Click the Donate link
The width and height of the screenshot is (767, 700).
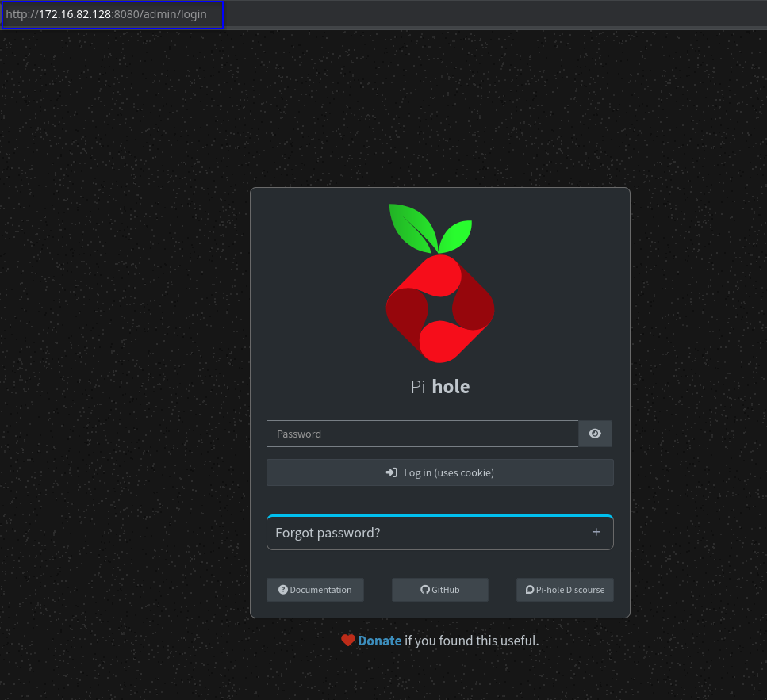click(x=380, y=641)
